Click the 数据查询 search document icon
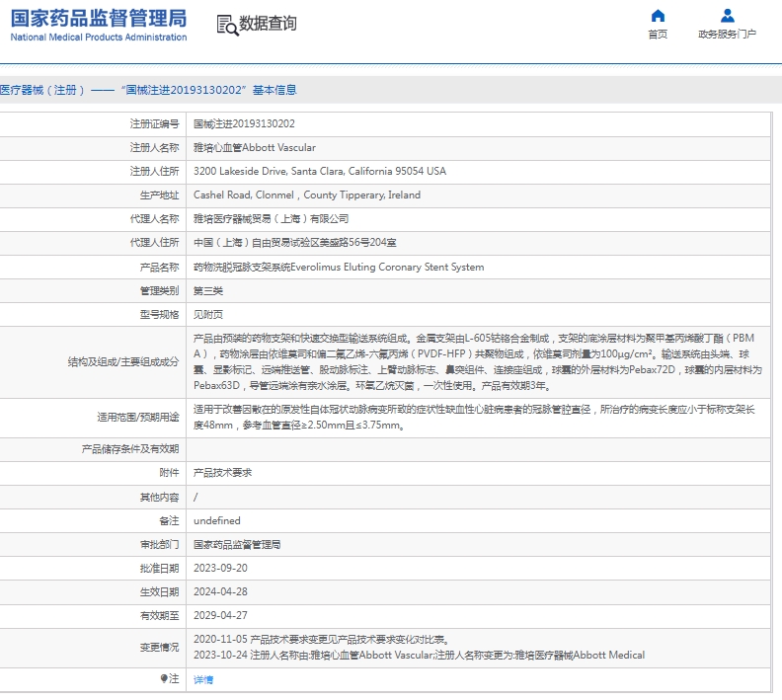 (227, 25)
